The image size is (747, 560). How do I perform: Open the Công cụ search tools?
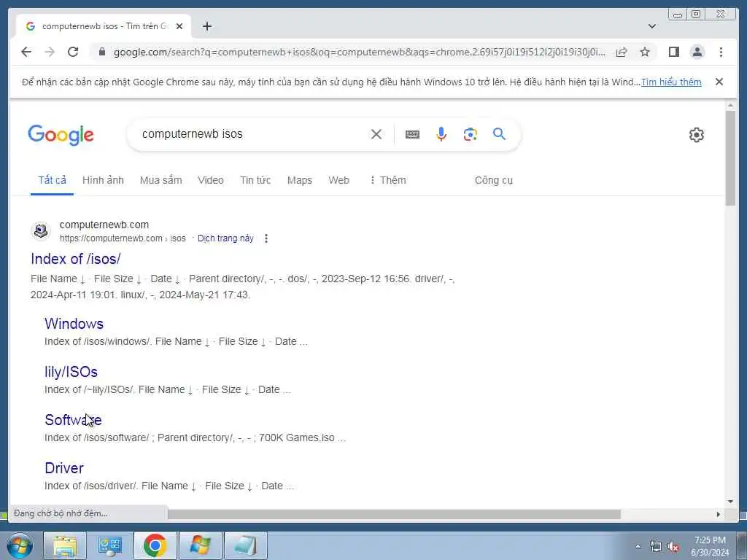[x=494, y=180]
